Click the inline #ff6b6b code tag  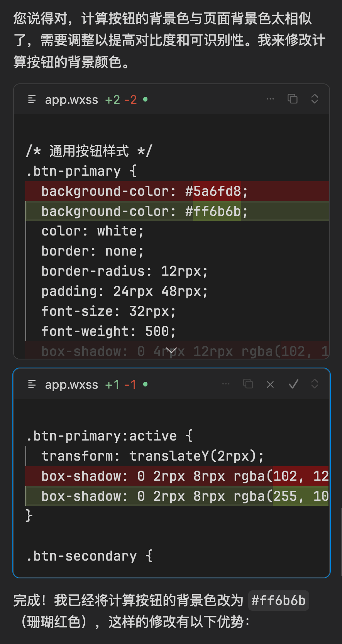tap(278, 600)
